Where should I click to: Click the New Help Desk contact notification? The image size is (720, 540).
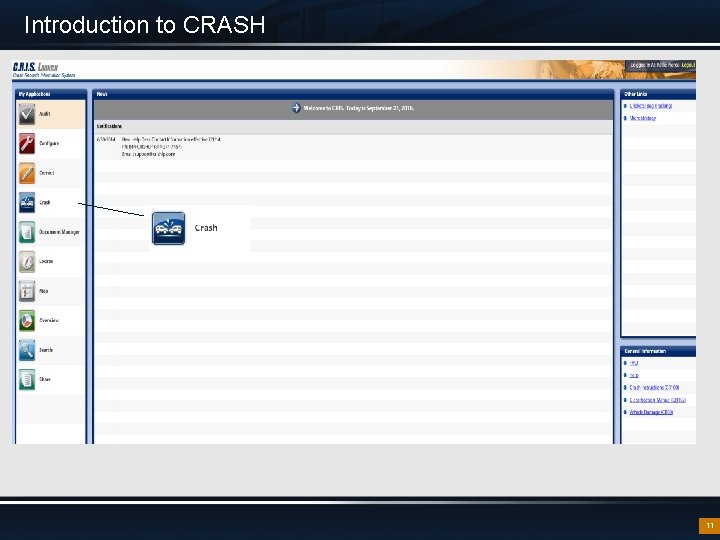pos(171,146)
